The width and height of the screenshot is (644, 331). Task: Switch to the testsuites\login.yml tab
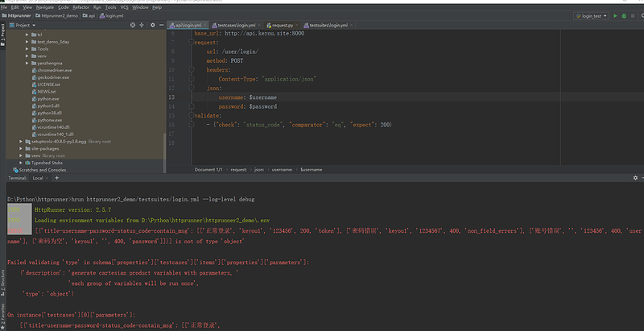pyautogui.click(x=328, y=25)
